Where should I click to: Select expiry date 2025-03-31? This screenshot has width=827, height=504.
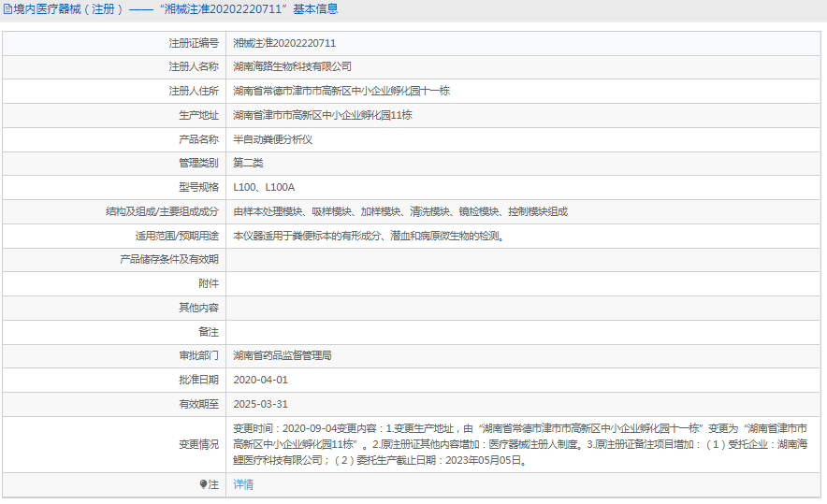[261, 404]
